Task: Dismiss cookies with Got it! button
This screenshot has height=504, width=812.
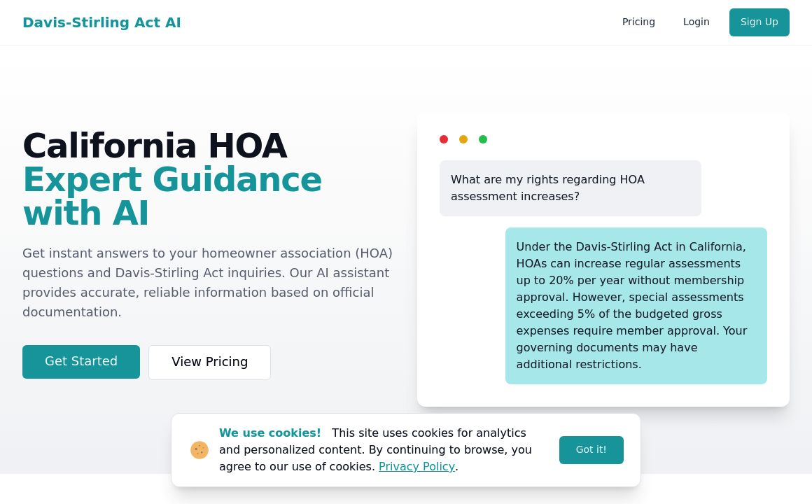Action: click(x=591, y=450)
